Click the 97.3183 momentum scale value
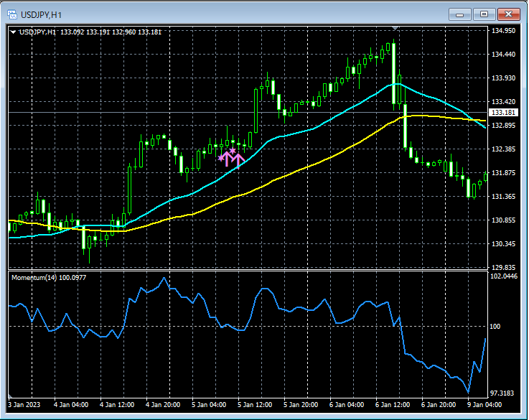Screen dimensions: 529x420 502,393
